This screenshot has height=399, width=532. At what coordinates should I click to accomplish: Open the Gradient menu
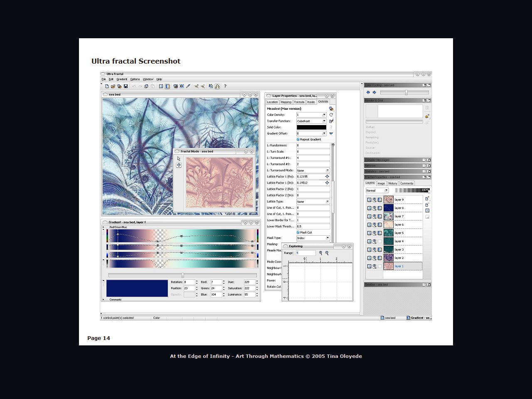122,79
